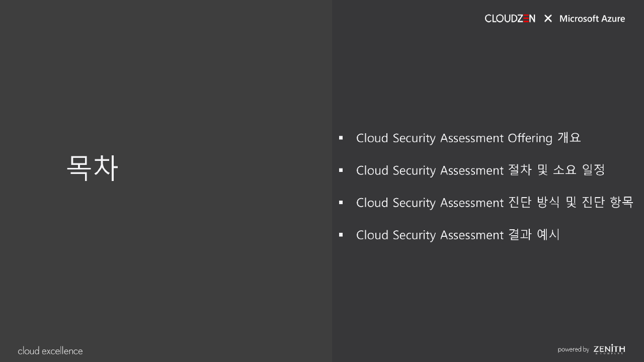Click the "cloud excellence" footer text
This screenshot has width=644, height=362.
[x=50, y=351]
